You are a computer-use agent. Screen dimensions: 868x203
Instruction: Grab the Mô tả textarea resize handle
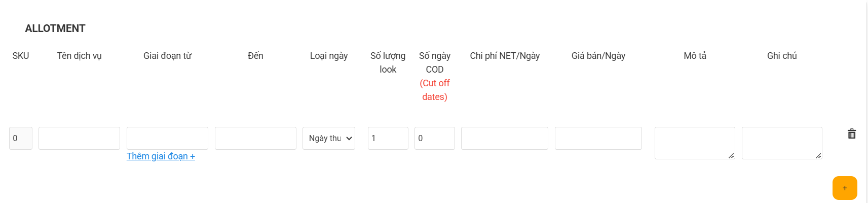coord(731,156)
